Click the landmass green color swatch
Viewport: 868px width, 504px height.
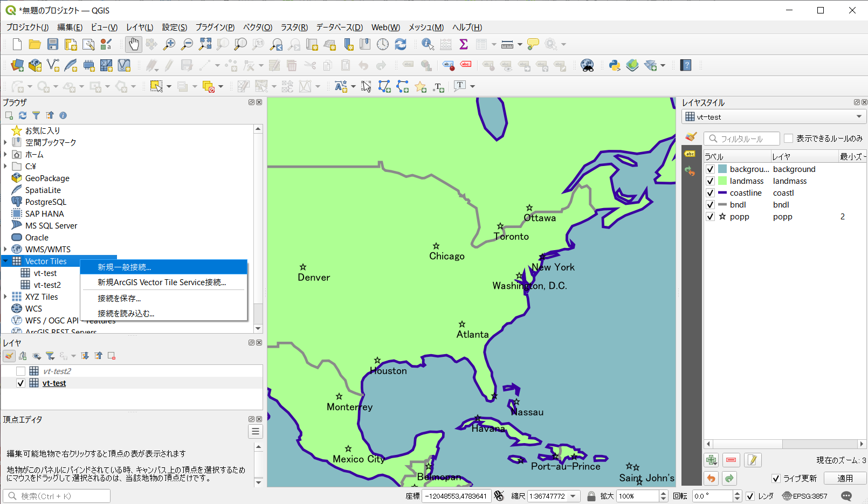[722, 181]
